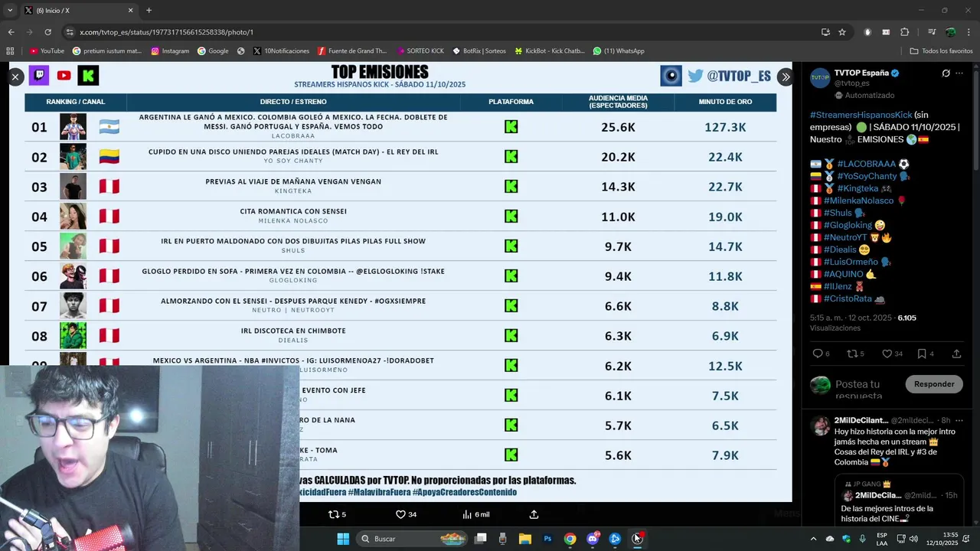Collapse the side panel using double-arrow button
The width and height of the screenshot is (980, 551).
(785, 77)
